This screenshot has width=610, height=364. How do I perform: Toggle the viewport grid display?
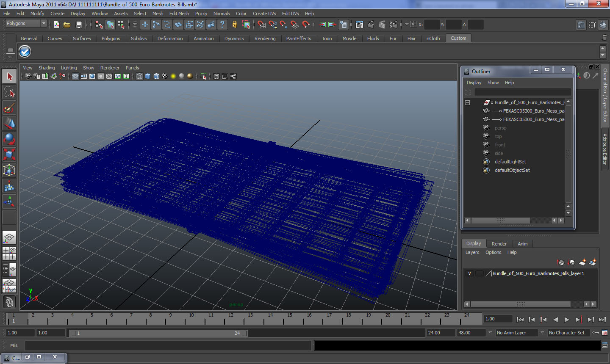coord(75,76)
